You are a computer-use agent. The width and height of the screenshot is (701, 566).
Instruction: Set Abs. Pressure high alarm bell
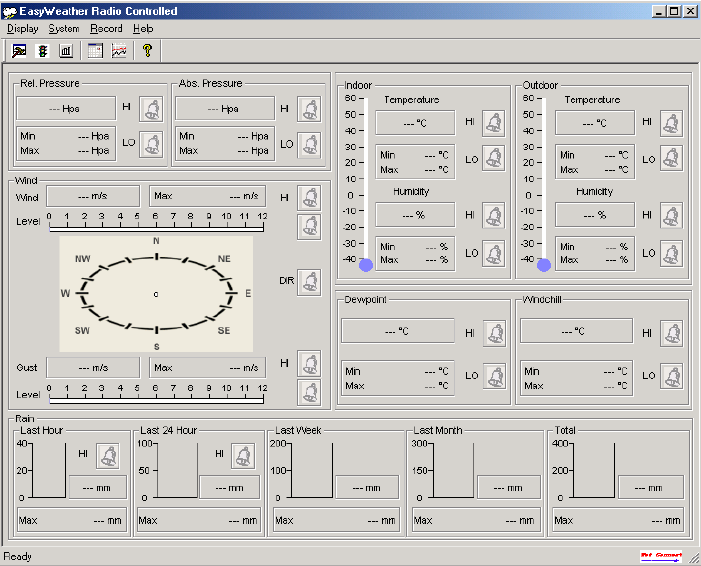coord(309,109)
